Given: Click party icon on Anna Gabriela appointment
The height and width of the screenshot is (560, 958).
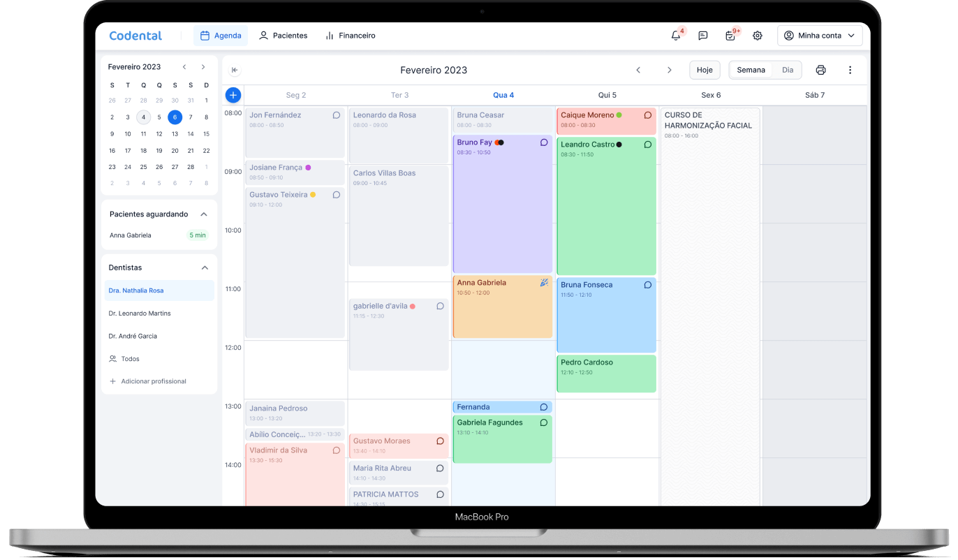Looking at the screenshot, I should [x=544, y=283].
